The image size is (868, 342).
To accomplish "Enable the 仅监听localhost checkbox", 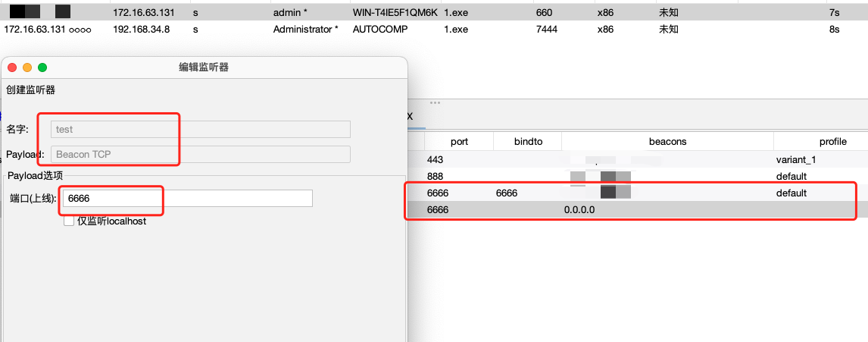I will [69, 221].
